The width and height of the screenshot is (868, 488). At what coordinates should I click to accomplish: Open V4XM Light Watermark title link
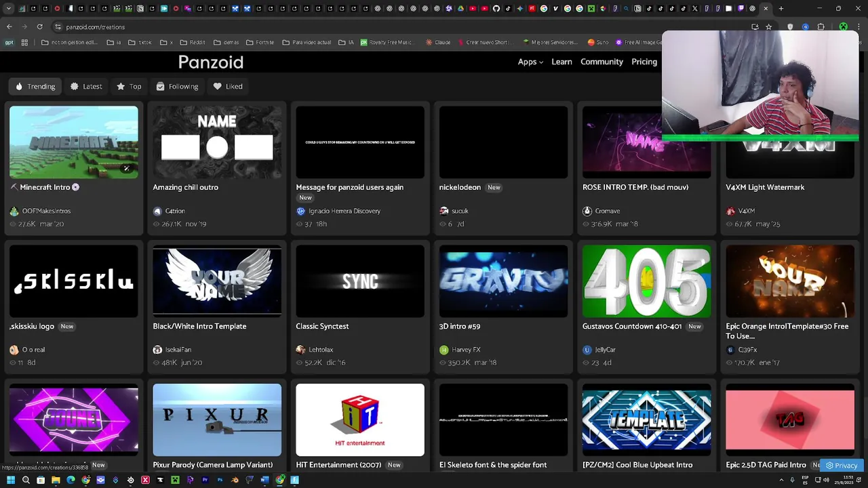tap(765, 187)
